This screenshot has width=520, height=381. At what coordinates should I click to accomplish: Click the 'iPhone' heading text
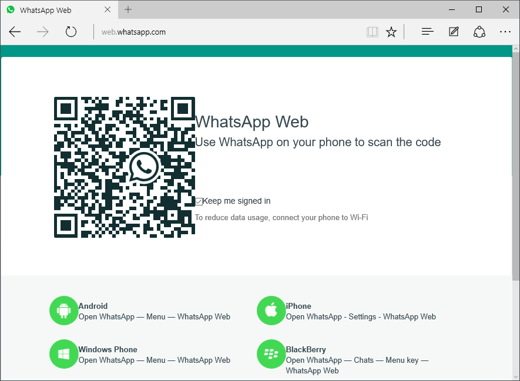point(298,306)
